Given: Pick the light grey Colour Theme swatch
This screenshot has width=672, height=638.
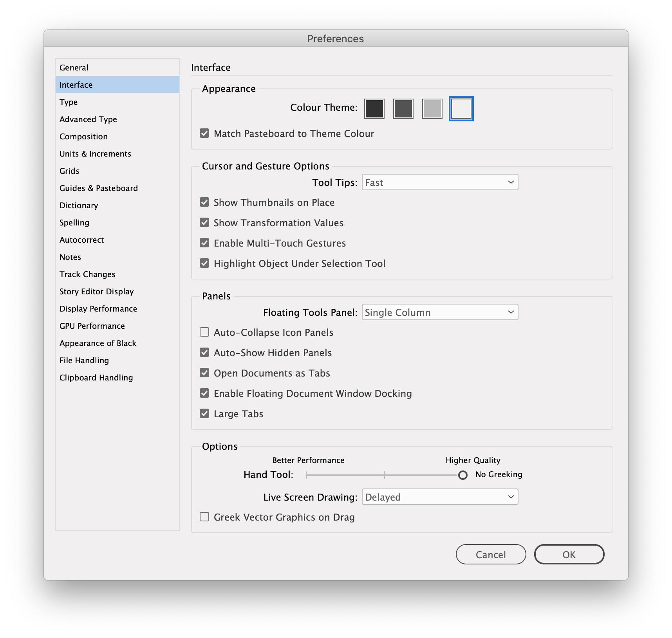Looking at the screenshot, I should (x=432, y=109).
